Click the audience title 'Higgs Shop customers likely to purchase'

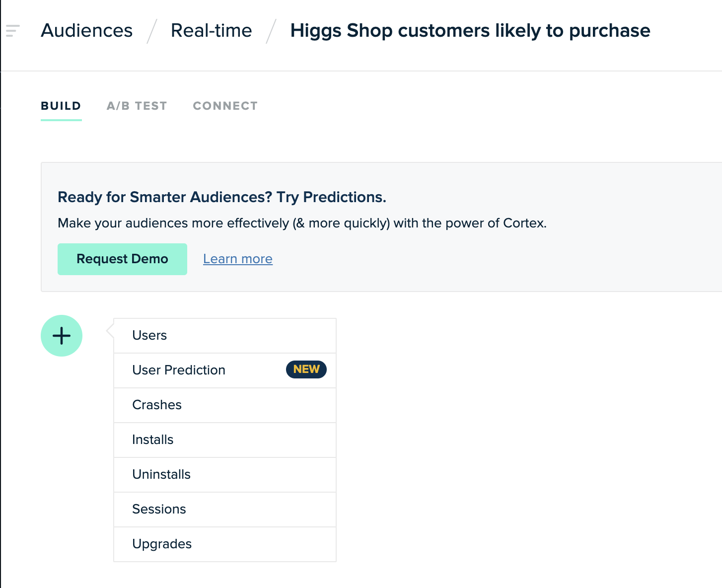pos(470,31)
